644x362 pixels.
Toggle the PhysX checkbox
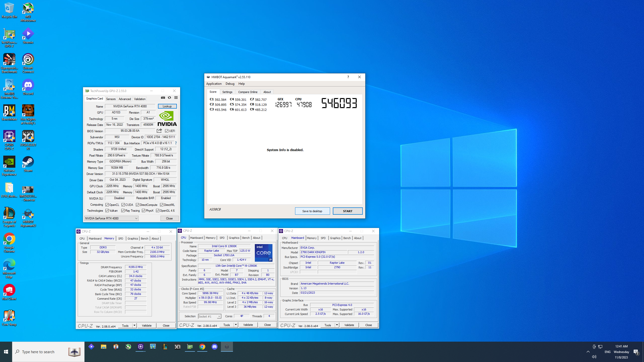click(x=143, y=210)
